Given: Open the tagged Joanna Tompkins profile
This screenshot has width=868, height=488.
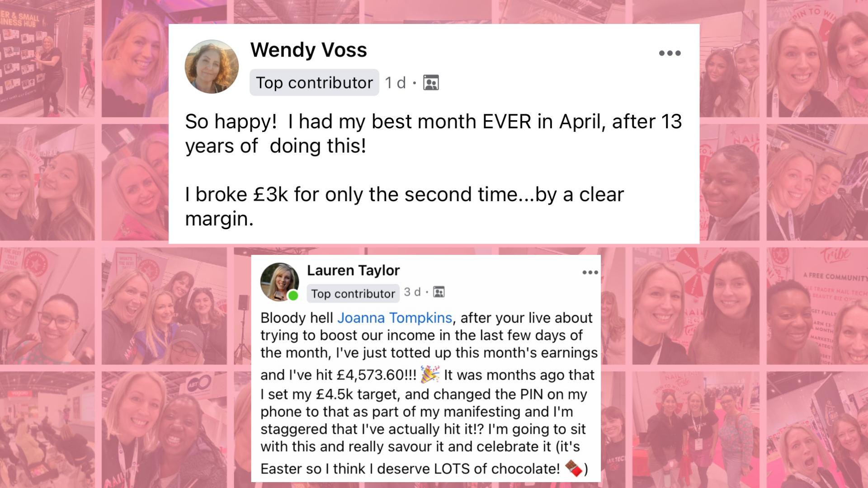Looking at the screenshot, I should click(x=395, y=318).
